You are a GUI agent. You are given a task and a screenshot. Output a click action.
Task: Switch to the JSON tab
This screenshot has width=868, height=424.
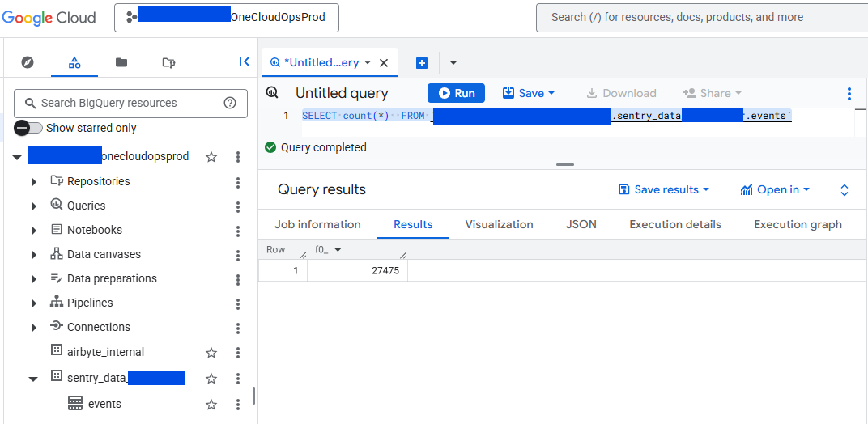tap(581, 224)
